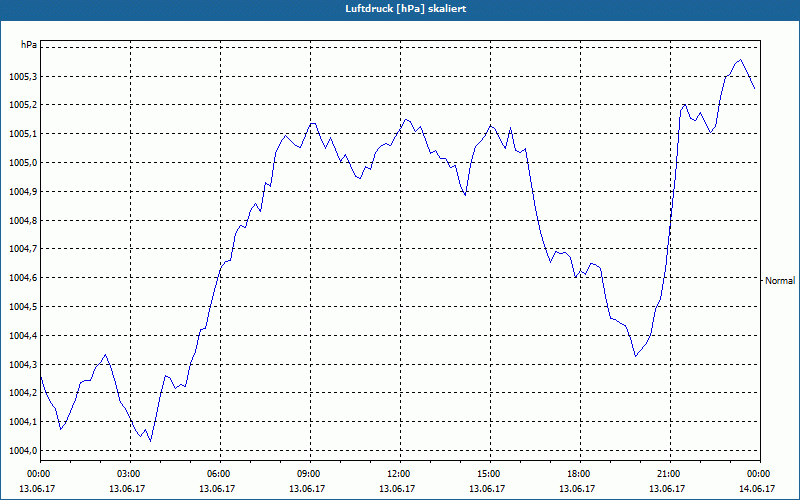Click the 'Normal' label on right axis
The image size is (800, 500).
point(780,281)
